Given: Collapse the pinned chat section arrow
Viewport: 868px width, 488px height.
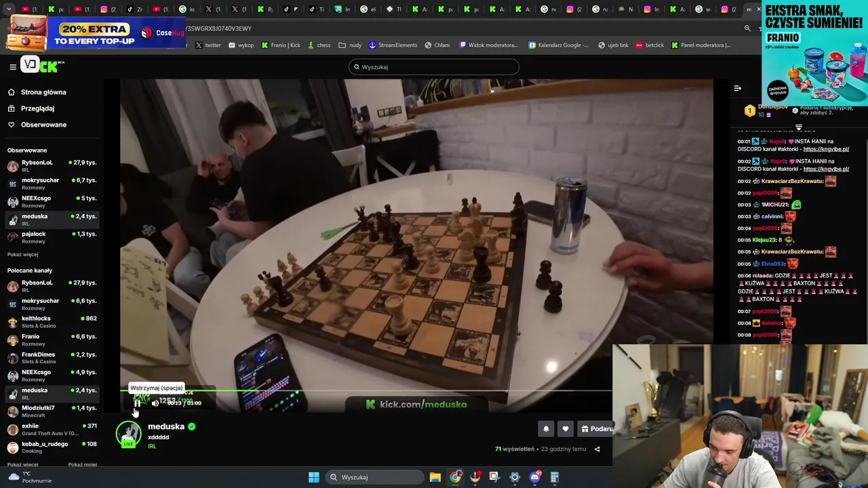Looking at the screenshot, I should [799, 127].
